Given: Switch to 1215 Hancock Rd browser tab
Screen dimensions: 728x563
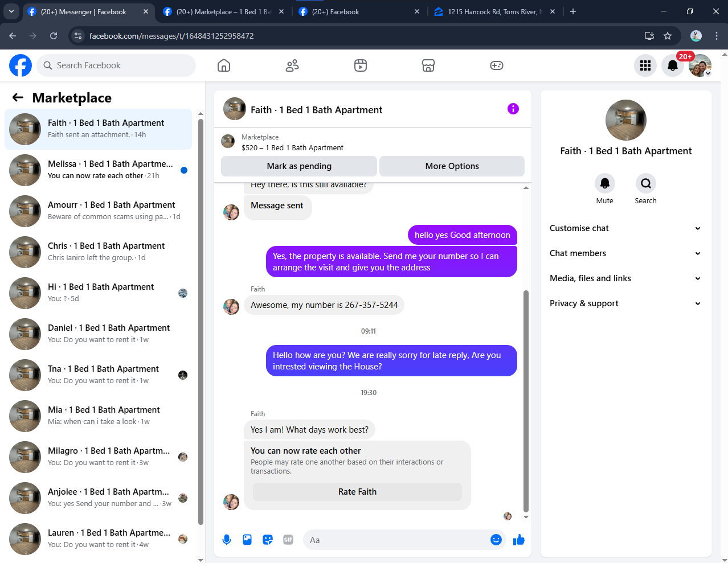Looking at the screenshot, I should click(x=494, y=11).
